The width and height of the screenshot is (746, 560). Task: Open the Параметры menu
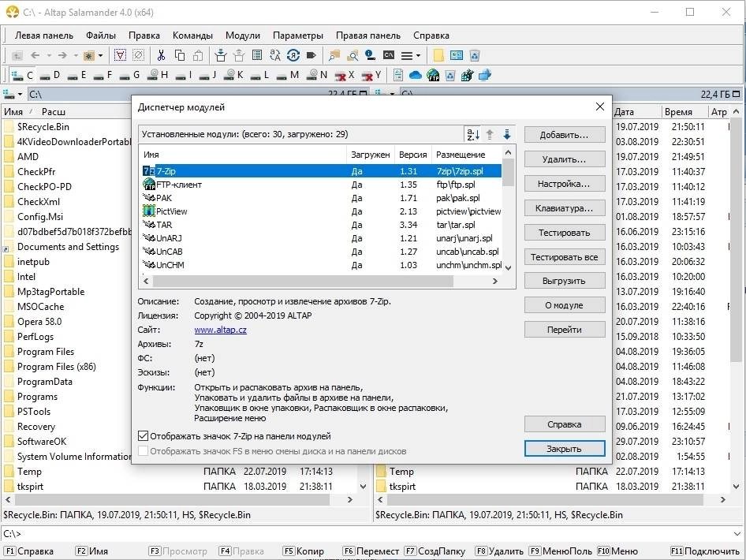coord(298,35)
